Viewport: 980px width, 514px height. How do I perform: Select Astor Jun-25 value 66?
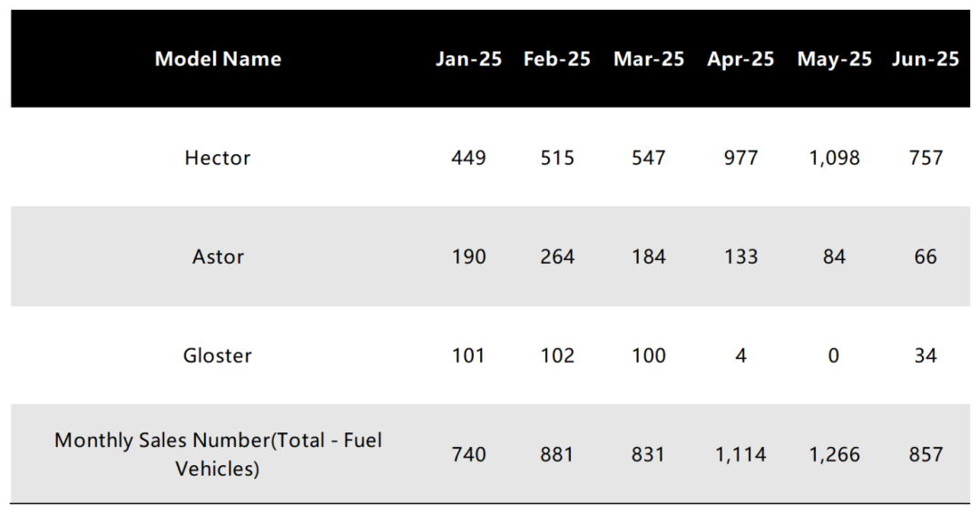(x=925, y=257)
